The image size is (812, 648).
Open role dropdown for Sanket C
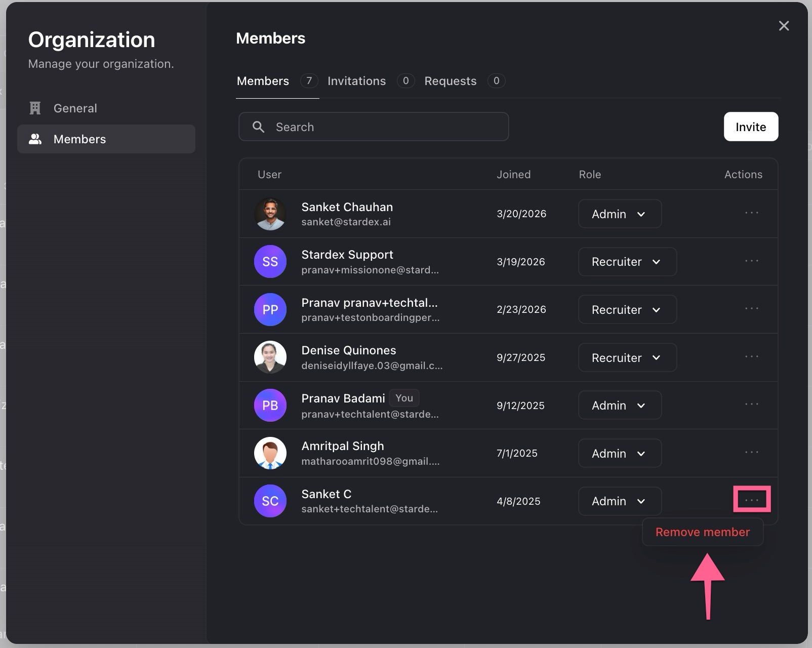[x=620, y=501]
